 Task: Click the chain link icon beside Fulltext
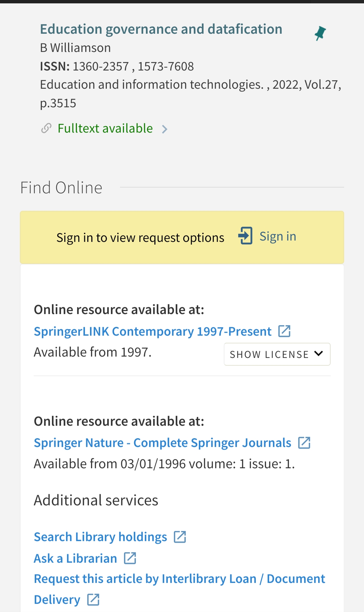[x=46, y=129]
